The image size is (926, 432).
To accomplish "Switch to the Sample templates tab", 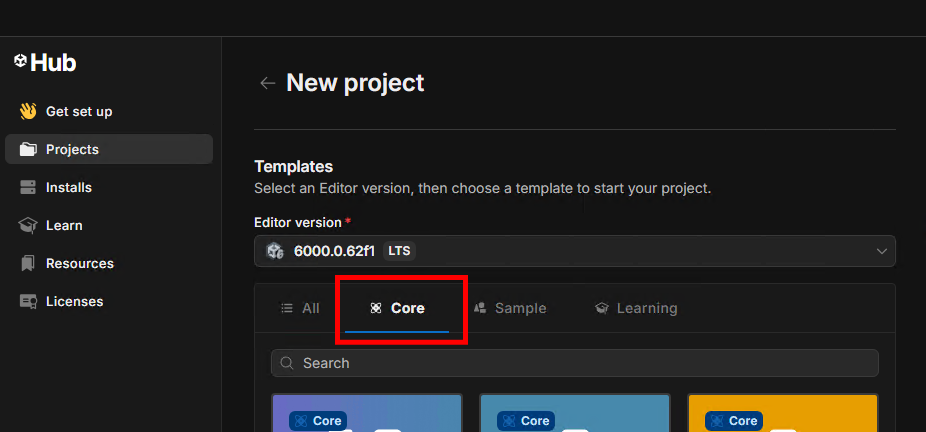I will coord(510,308).
